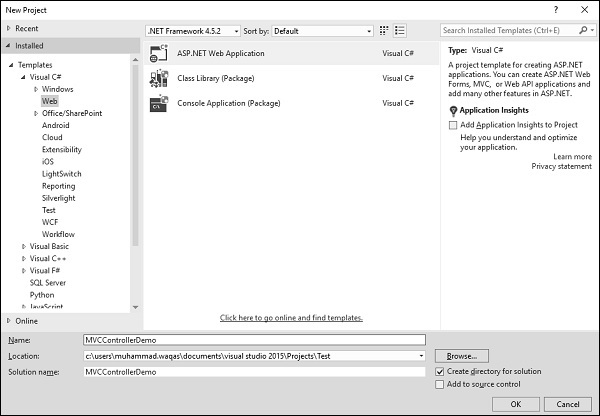The height and width of the screenshot is (416, 600).
Task: Open the Location path dropdown arrow
Action: [x=421, y=356]
